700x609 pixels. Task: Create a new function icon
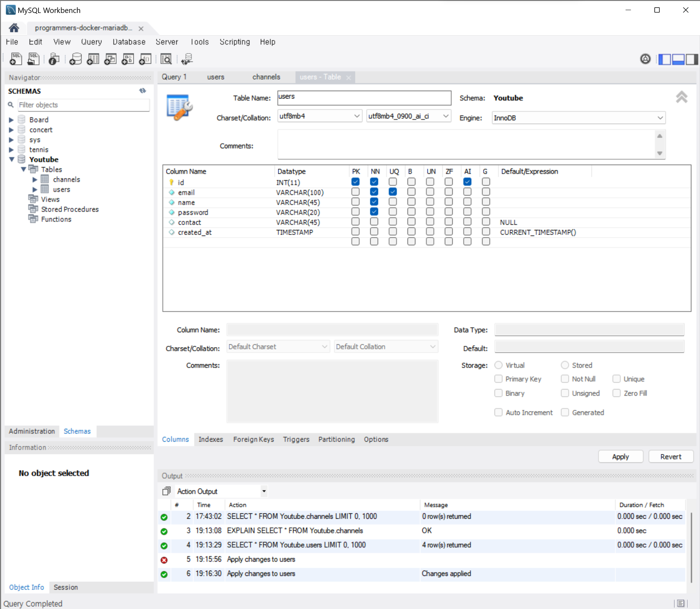pyautogui.click(x=145, y=59)
